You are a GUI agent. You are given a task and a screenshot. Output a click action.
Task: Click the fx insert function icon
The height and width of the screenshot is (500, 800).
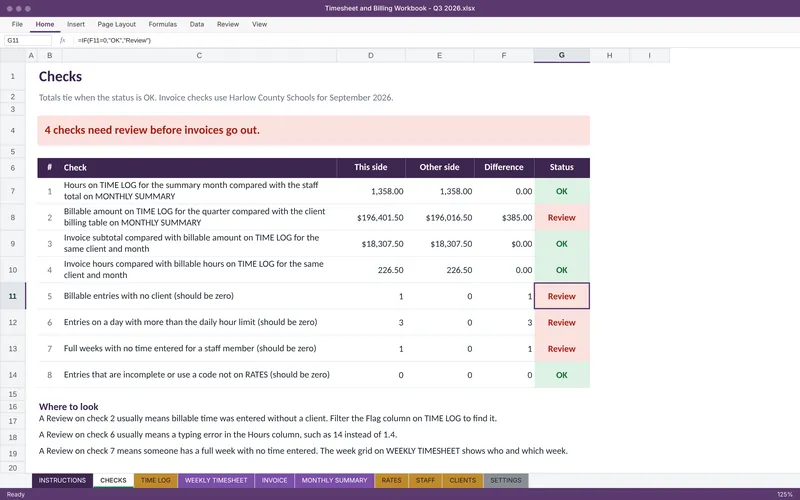point(62,40)
